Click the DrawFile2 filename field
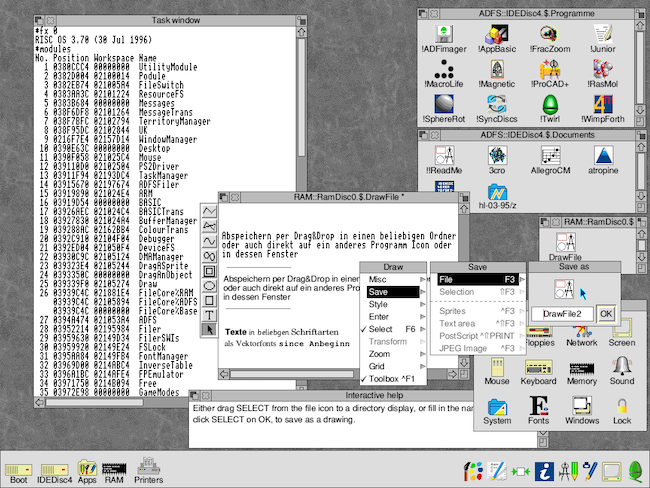This screenshot has width=650, height=488. tap(560, 314)
